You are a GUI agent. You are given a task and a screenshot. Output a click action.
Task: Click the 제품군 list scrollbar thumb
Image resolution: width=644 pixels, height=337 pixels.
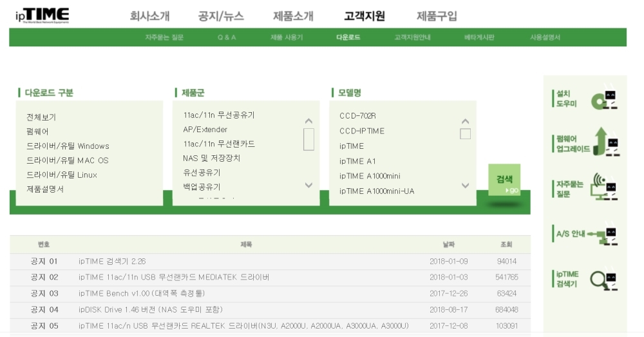click(309, 139)
